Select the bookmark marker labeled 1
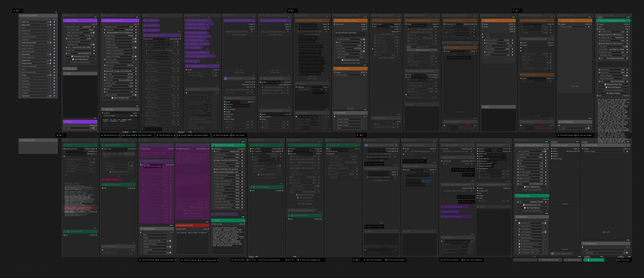The width and height of the screenshot is (644, 278). (x=517, y=10)
